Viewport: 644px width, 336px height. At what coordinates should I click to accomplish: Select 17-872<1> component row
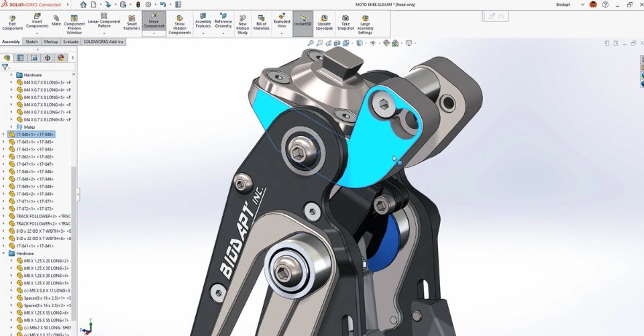click(x=32, y=209)
